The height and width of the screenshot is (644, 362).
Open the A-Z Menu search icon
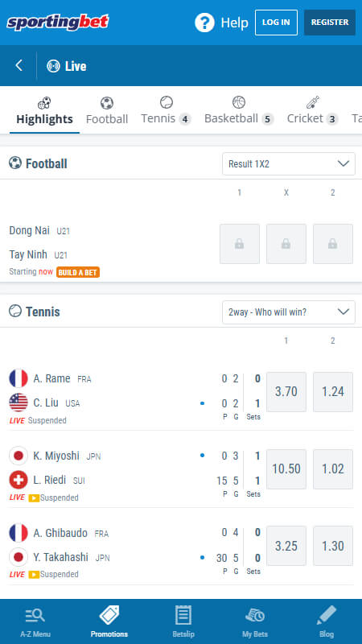pyautogui.click(x=35, y=616)
